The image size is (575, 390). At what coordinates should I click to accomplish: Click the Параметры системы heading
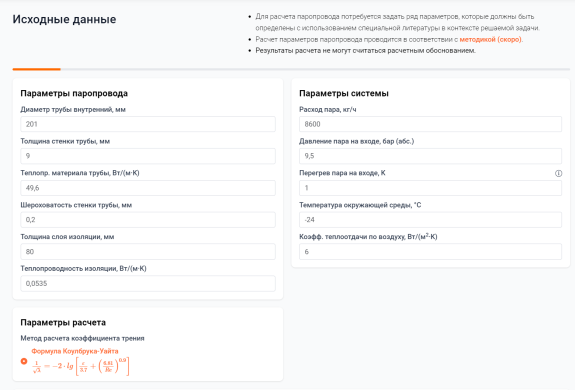[x=344, y=93]
